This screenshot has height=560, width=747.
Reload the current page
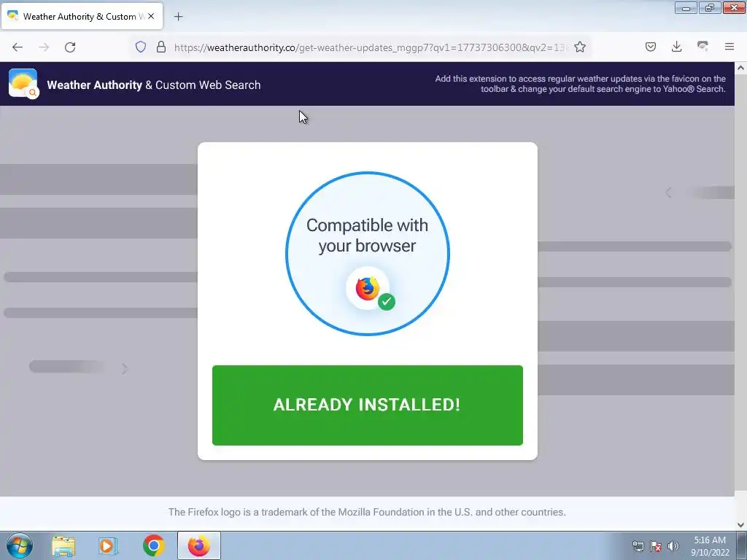tap(70, 47)
